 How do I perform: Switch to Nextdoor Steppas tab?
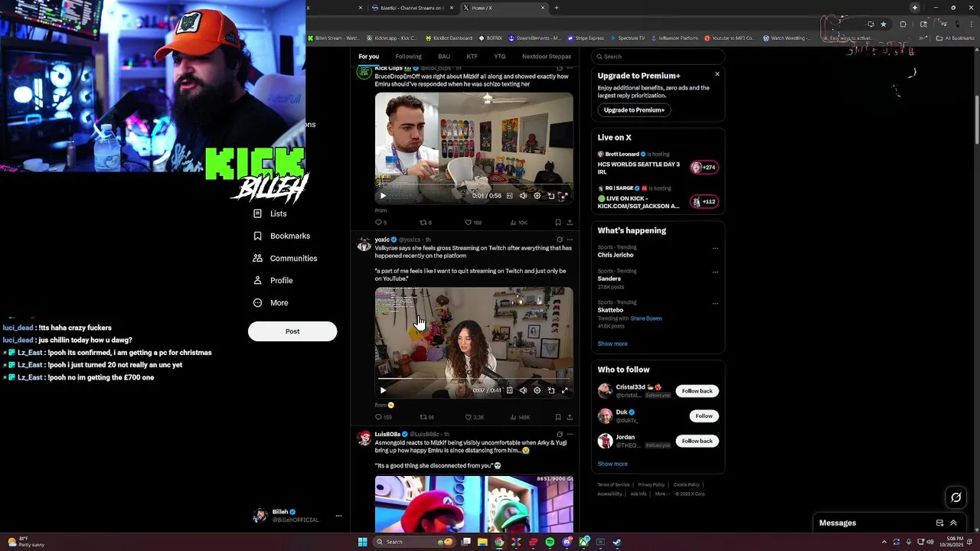(x=547, y=57)
